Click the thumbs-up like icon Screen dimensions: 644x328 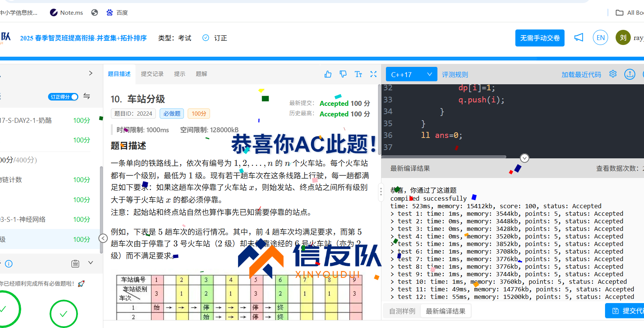click(328, 74)
